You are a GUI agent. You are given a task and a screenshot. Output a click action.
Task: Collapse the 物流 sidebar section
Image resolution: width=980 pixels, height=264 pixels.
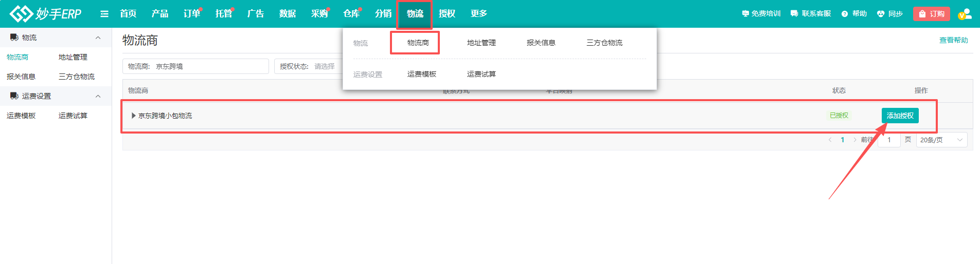98,37
